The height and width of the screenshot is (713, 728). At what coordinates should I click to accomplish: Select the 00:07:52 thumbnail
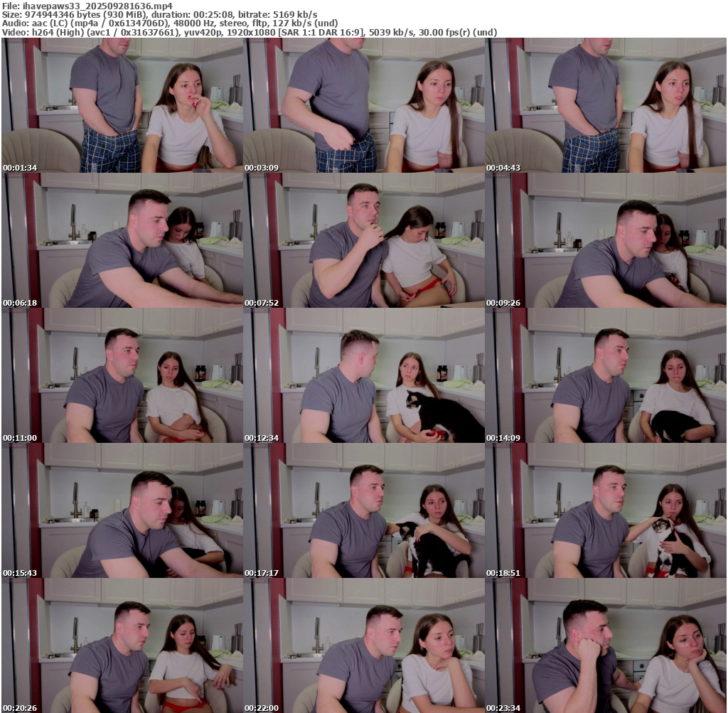tap(363, 240)
